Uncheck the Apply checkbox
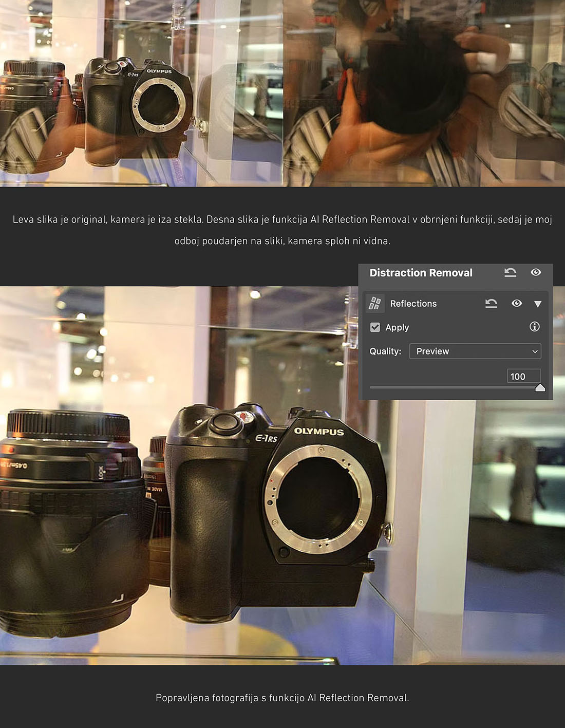This screenshot has height=728, width=565. [x=375, y=327]
